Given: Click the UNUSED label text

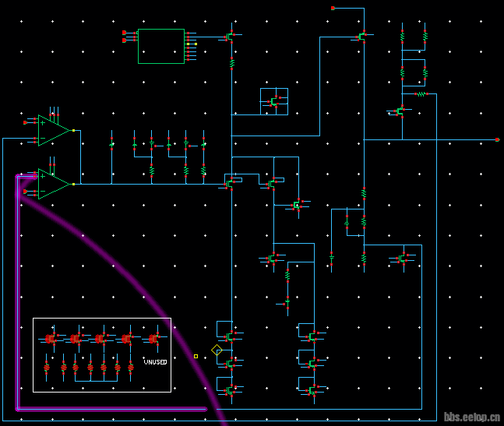Looking at the screenshot, I should (155, 362).
